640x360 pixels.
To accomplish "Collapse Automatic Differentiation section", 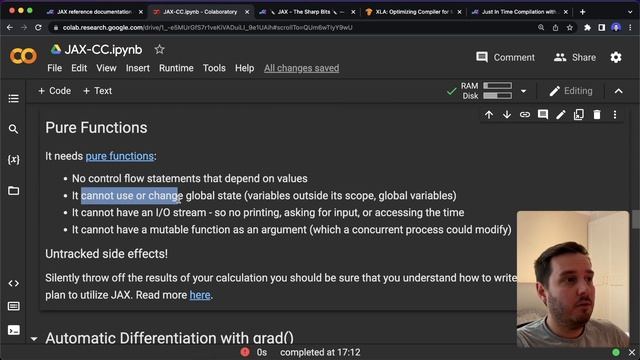I will (34, 338).
